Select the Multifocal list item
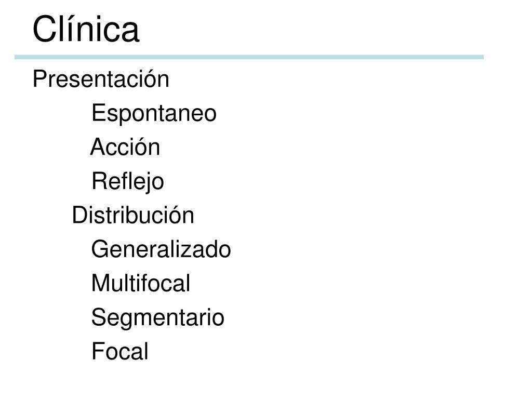Screen dimensions: 532x399 (x=141, y=283)
